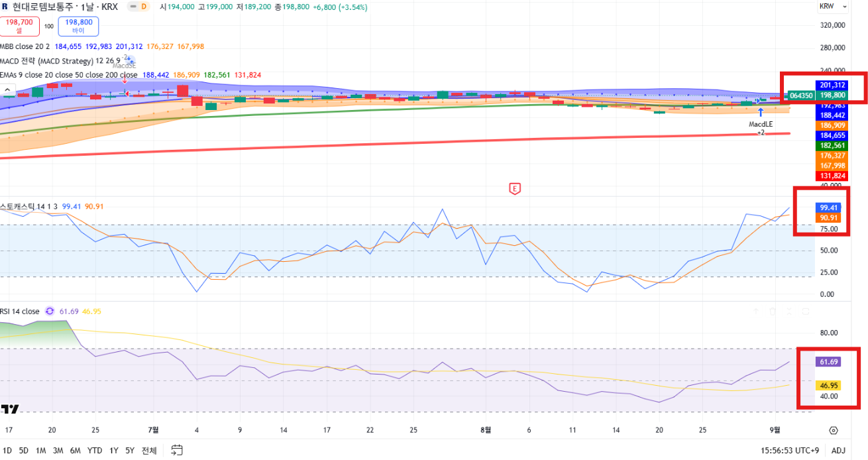Screen dimensions: 868x460
Task: Click the 182,561 green price label
Action: pyautogui.click(x=833, y=145)
